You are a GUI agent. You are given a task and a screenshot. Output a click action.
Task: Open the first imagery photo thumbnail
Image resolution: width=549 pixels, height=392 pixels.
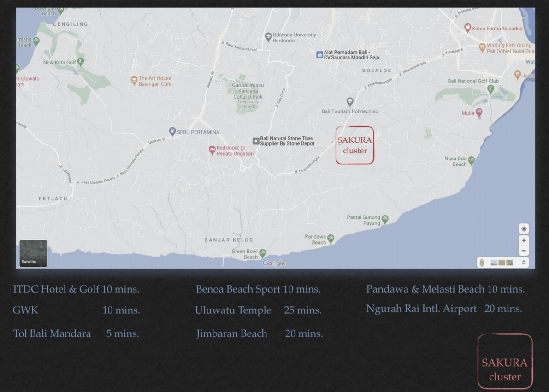point(494,263)
